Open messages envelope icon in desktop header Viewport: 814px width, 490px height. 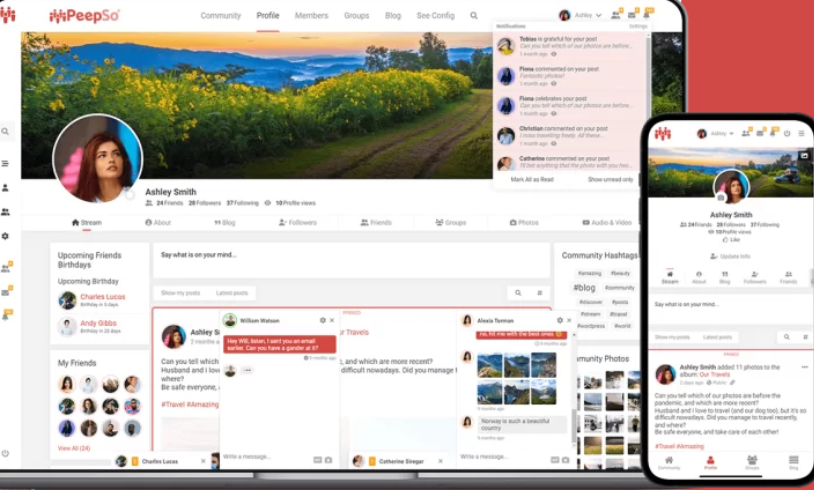632,15
